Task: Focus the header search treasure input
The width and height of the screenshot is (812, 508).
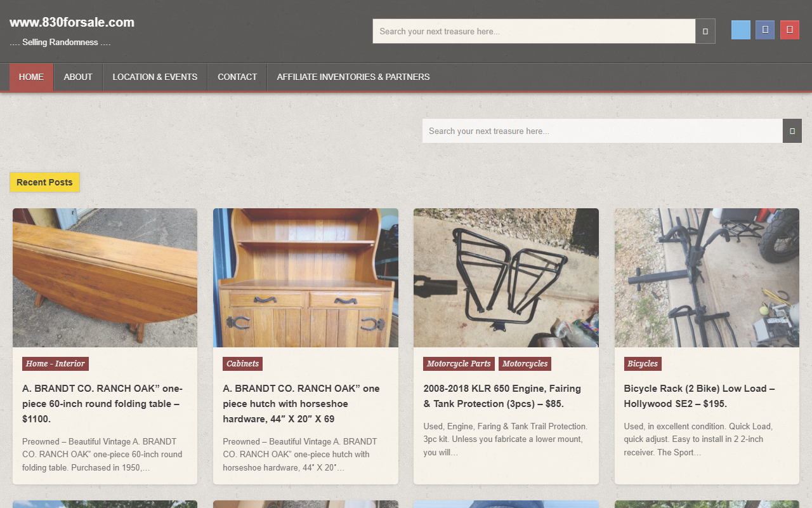Action: [534, 31]
